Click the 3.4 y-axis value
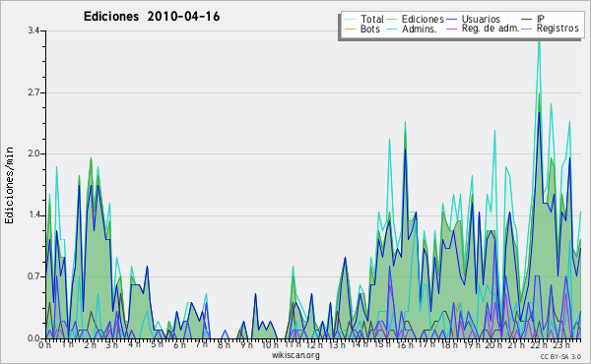The width and height of the screenshot is (591, 364). 33,30
